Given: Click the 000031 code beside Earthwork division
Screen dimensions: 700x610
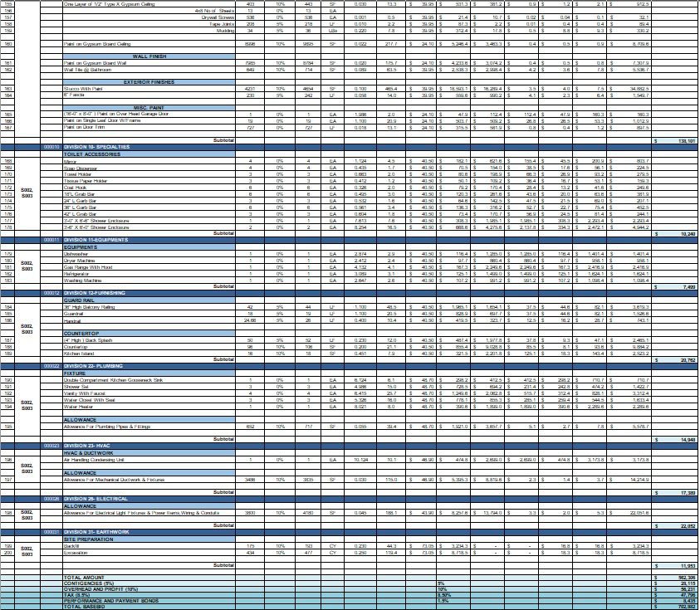Looking at the screenshot, I should (51, 530).
